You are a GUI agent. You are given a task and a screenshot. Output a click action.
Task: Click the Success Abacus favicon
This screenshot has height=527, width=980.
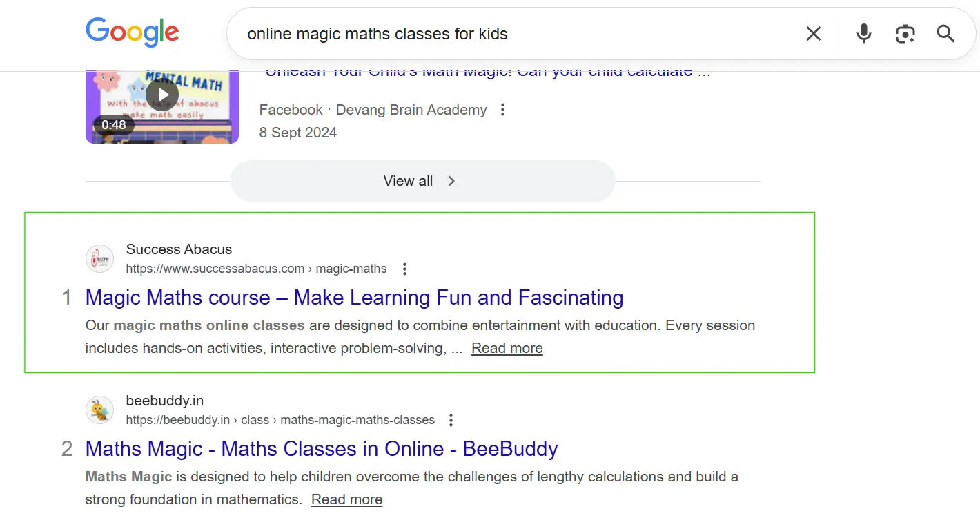[99, 259]
